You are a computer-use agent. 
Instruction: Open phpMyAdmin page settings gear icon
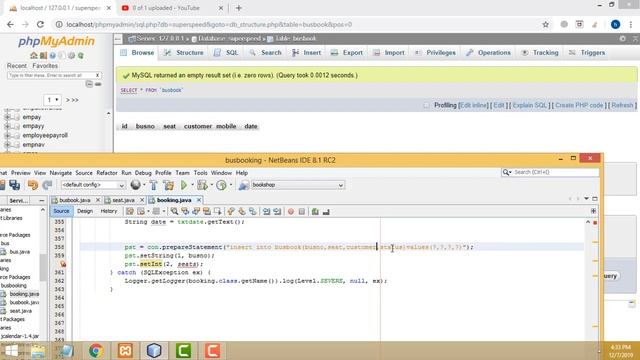622,38
